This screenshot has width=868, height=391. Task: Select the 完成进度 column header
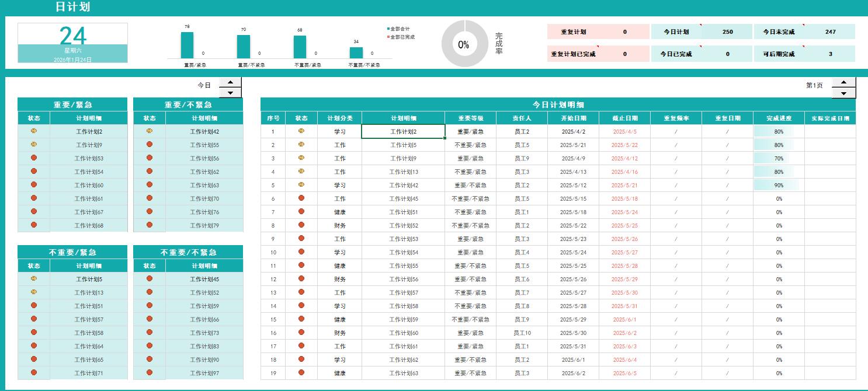[x=779, y=118]
